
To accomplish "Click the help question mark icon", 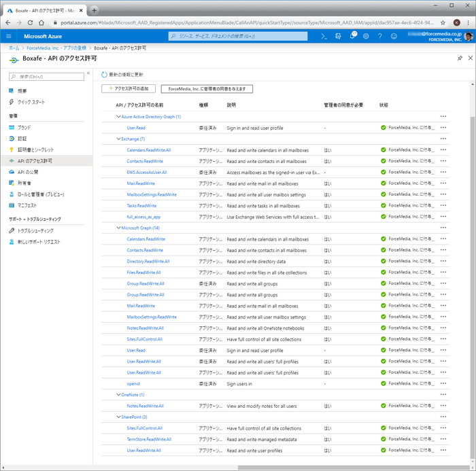I will click(x=381, y=36).
